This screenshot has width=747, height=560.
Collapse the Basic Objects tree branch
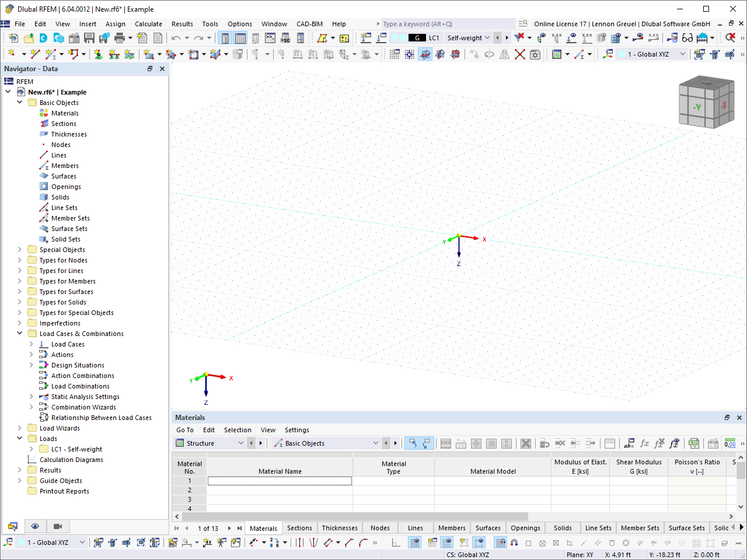[19, 102]
